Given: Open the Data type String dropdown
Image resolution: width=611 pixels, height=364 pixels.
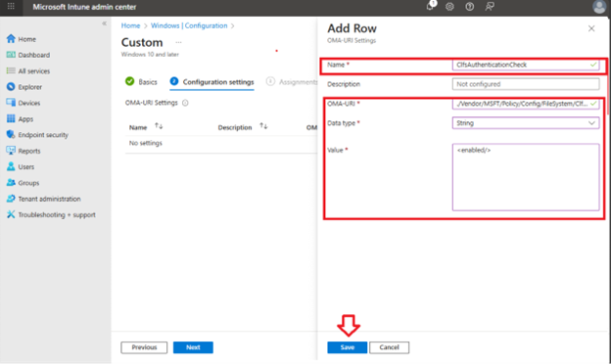Looking at the screenshot, I should (x=526, y=123).
